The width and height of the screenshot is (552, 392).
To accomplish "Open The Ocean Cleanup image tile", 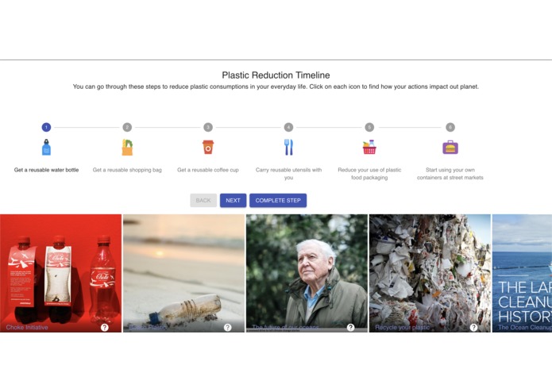I will (522, 273).
